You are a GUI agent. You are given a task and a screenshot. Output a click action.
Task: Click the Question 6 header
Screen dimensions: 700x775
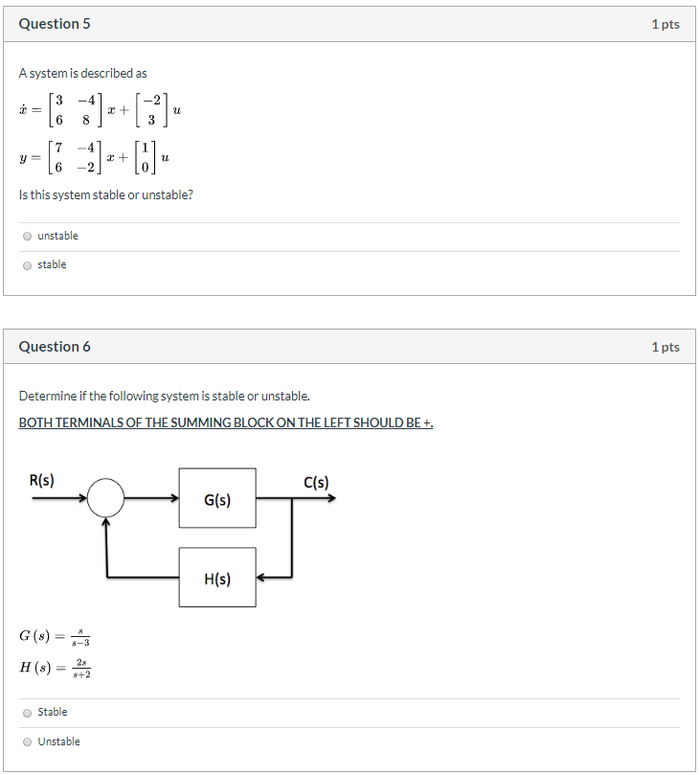(x=54, y=347)
